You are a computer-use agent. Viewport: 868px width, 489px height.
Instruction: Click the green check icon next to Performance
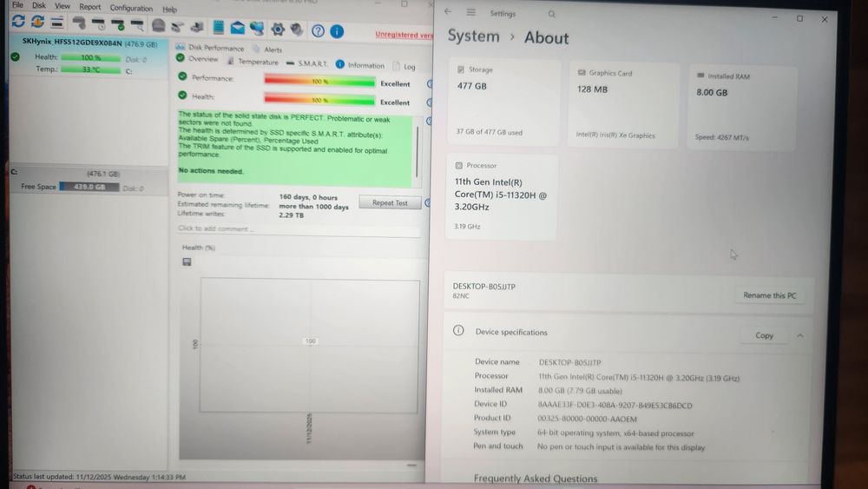(x=182, y=76)
